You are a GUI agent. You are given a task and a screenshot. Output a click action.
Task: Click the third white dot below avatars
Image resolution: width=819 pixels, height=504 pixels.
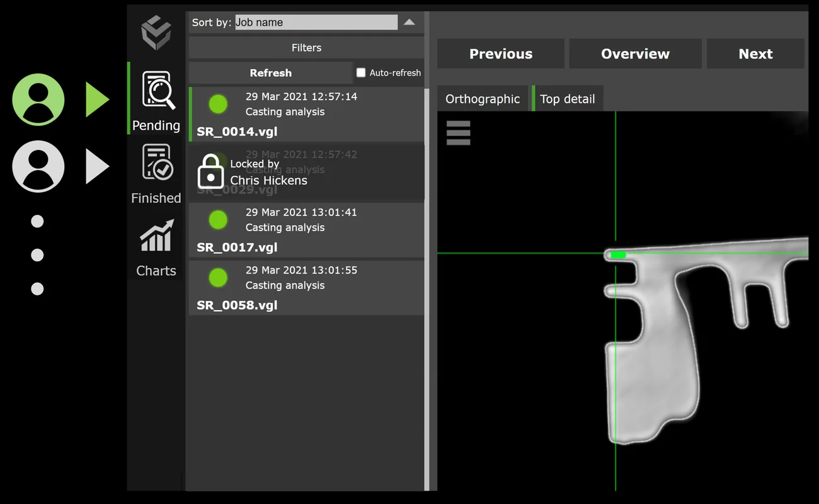click(37, 289)
